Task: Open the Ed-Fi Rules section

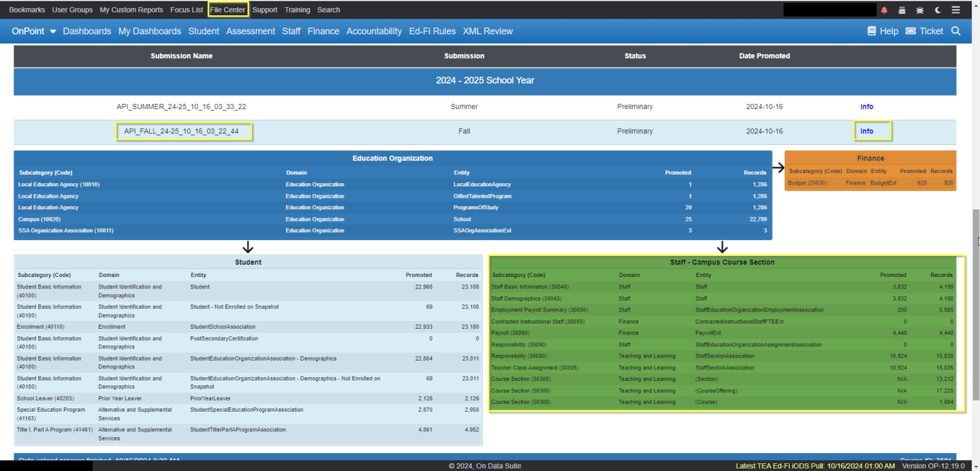Action: click(432, 31)
